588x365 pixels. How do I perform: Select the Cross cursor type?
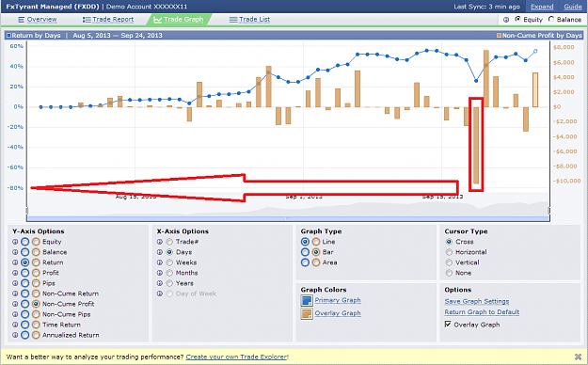pos(449,242)
